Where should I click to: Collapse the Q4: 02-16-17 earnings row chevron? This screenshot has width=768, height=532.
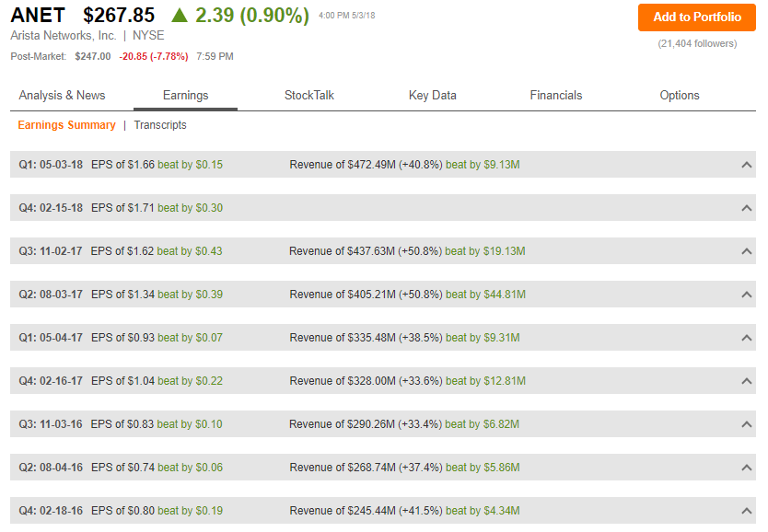click(x=747, y=381)
